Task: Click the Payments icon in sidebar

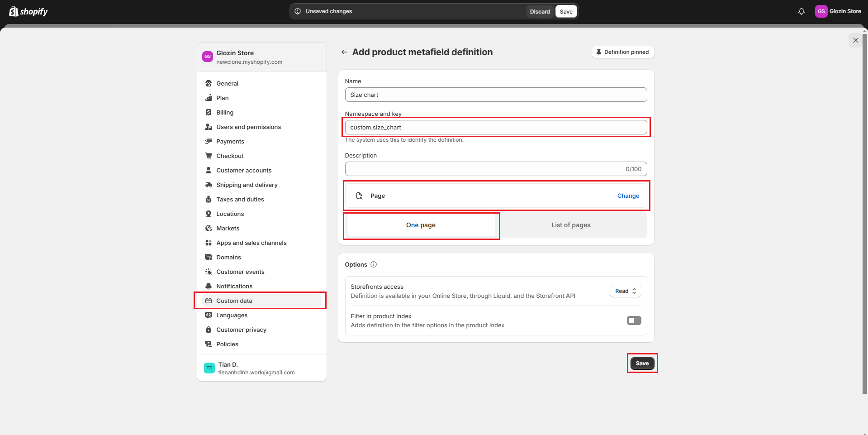Action: click(209, 141)
